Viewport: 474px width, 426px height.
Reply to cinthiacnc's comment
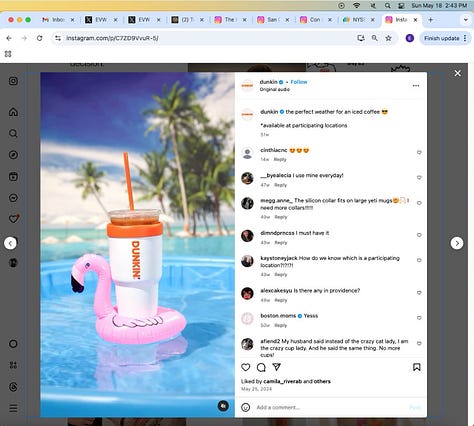pos(280,160)
